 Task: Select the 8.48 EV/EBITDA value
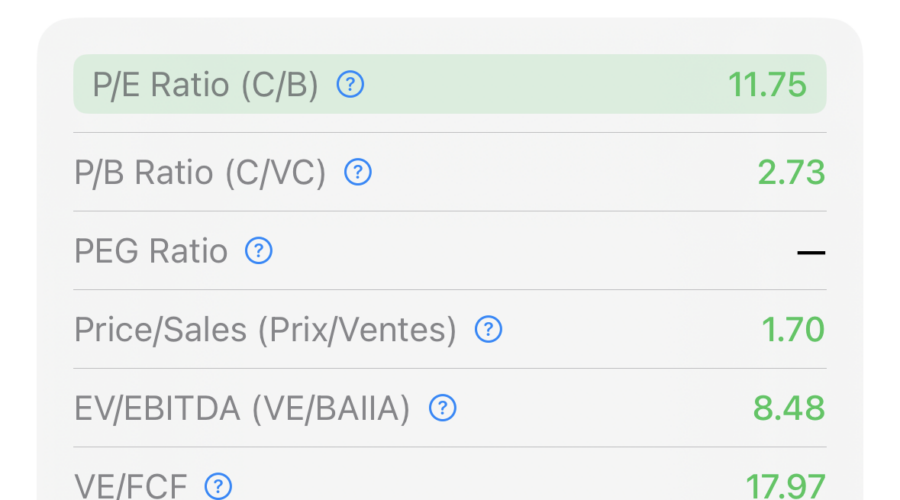click(789, 408)
